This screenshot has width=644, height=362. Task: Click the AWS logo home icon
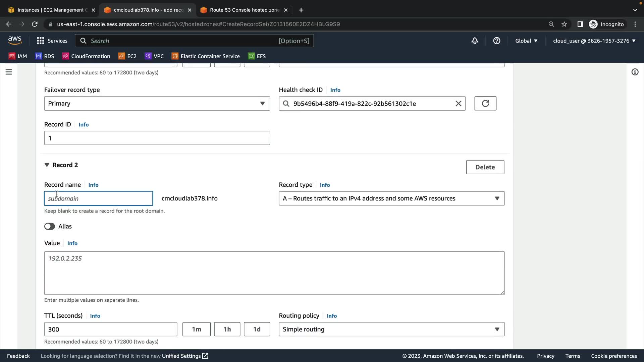(15, 41)
